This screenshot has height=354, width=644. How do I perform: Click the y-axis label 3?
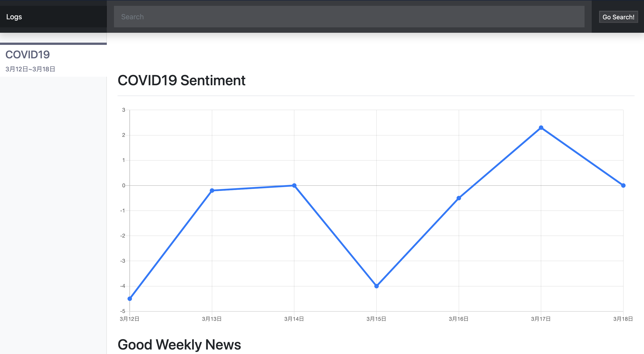coord(123,110)
